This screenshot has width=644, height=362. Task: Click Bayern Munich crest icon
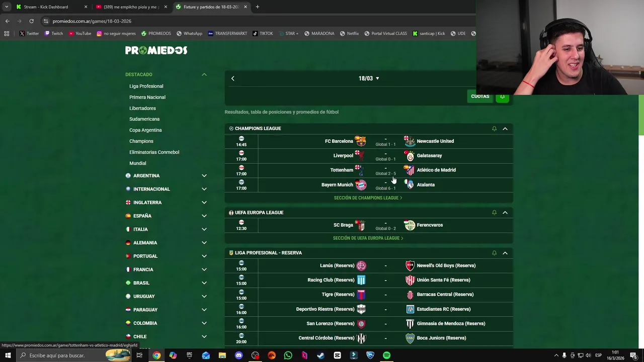[361, 185]
